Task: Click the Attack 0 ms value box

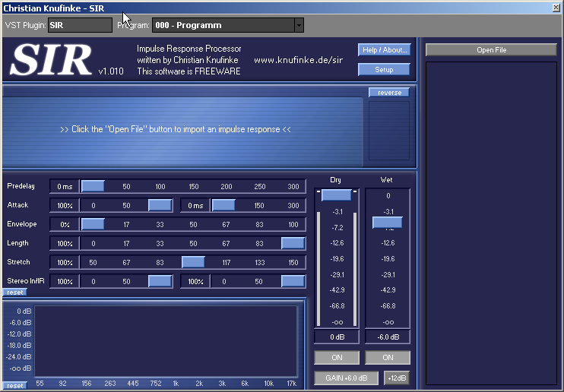Action: [195, 205]
